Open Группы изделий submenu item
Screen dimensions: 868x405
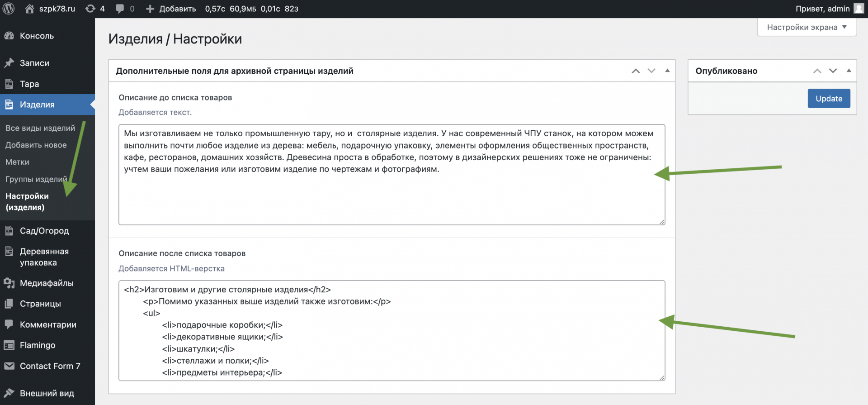(36, 179)
